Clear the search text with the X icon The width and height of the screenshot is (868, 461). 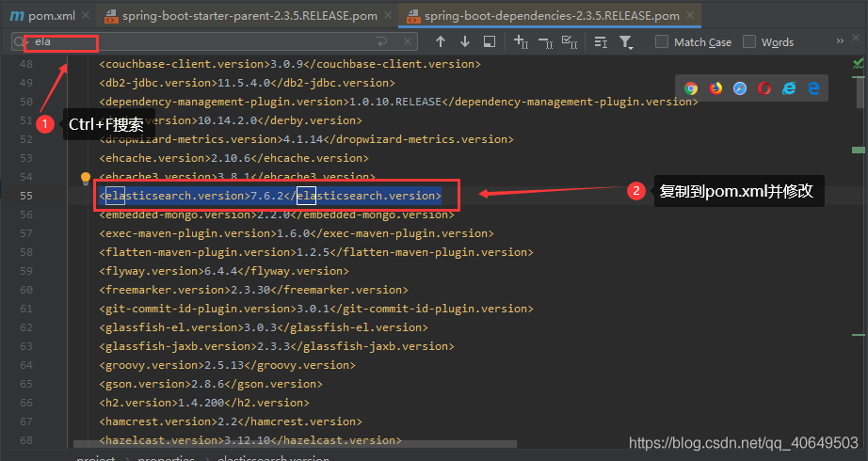pos(408,42)
